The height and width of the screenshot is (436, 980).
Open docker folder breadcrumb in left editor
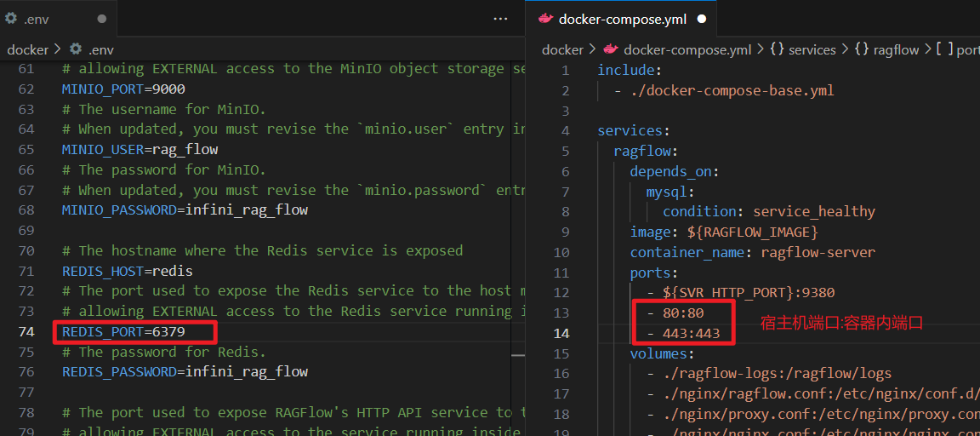click(28, 49)
